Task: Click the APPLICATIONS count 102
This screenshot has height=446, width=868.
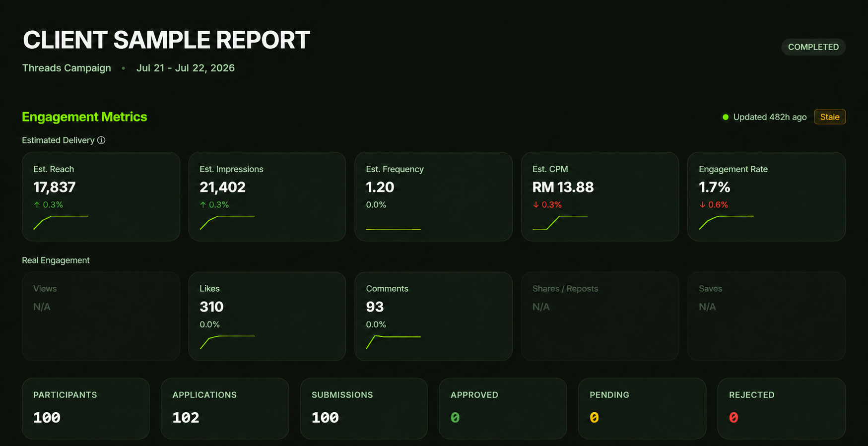Action: 186,418
